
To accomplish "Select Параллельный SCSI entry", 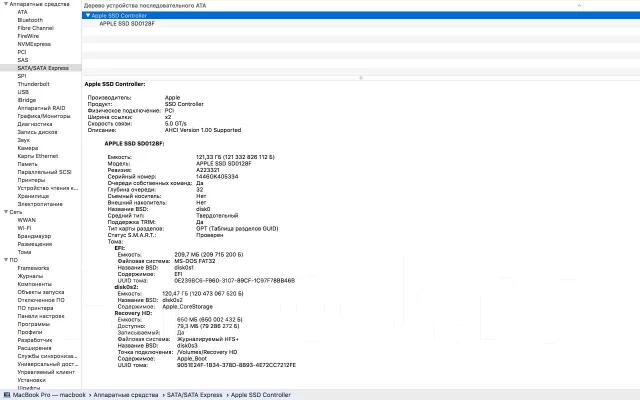I will tap(44, 172).
